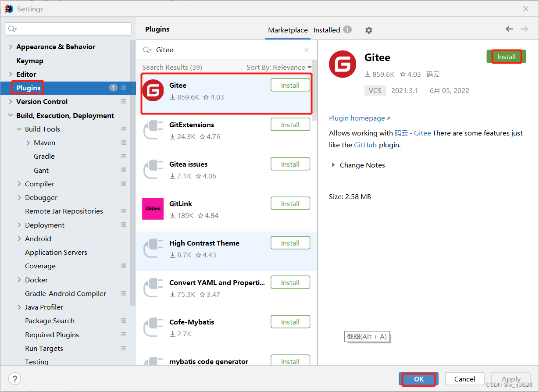The height and width of the screenshot is (392, 539).
Task: Click the Gitee plugin search field
Action: (x=226, y=50)
